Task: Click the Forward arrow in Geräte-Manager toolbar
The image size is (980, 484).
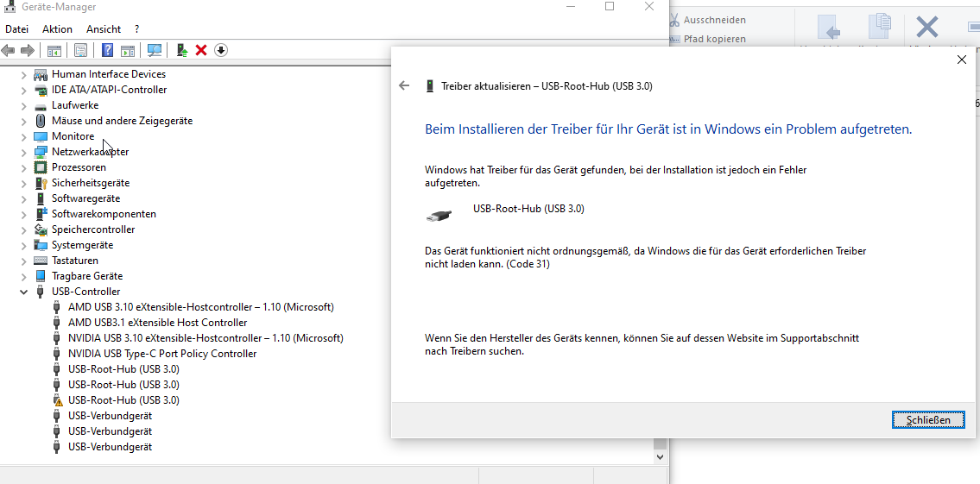Action: point(27,50)
